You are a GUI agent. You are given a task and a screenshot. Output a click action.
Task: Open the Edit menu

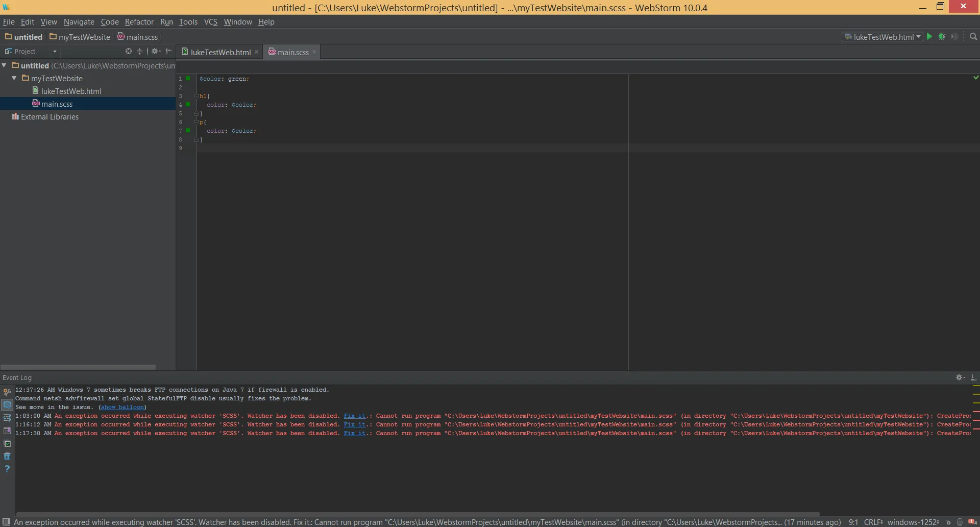pyautogui.click(x=28, y=22)
